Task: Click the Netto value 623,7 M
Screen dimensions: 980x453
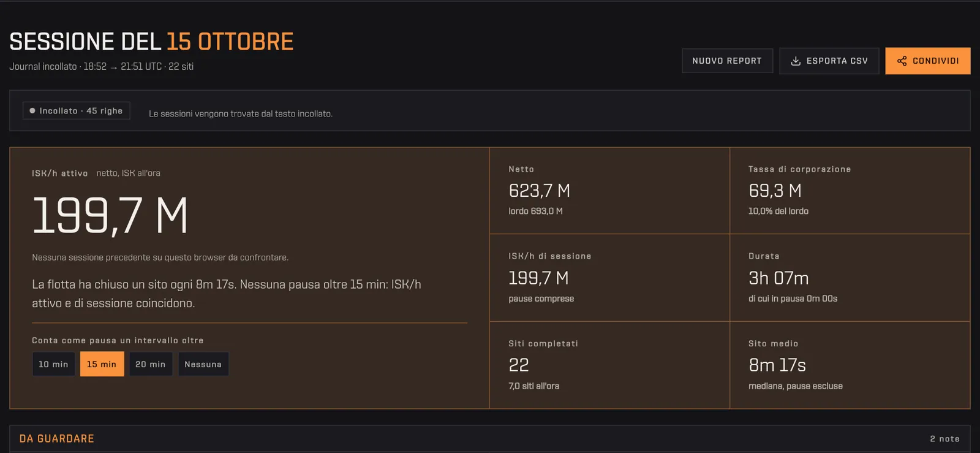Action: pos(539,191)
